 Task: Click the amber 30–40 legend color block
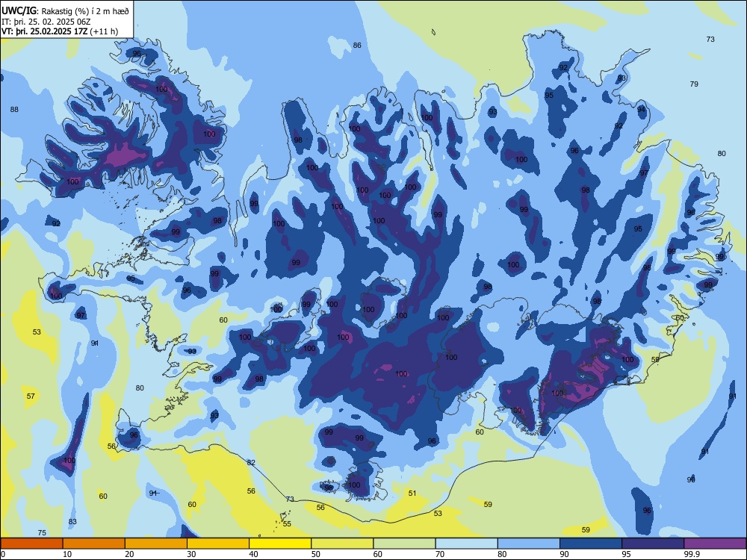click(x=218, y=544)
